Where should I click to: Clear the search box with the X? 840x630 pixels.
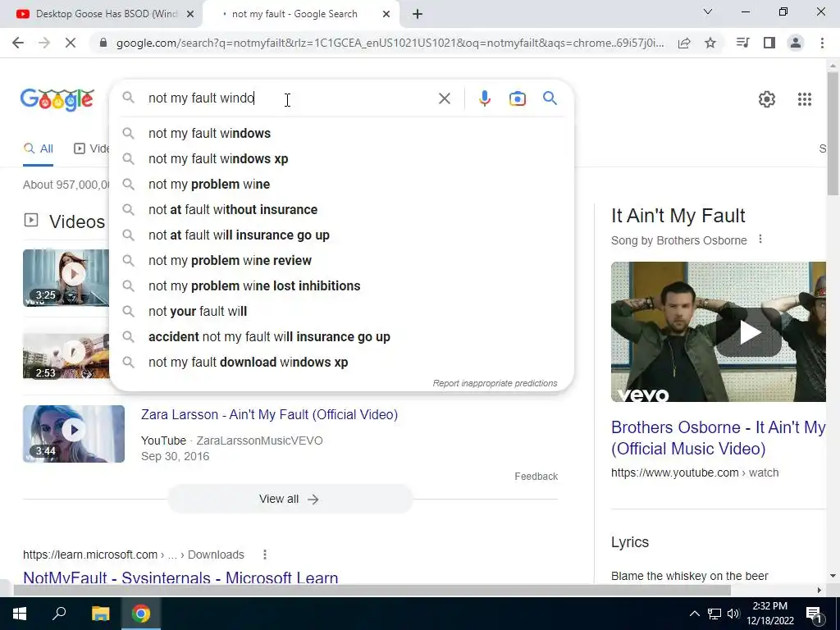pyautogui.click(x=444, y=98)
